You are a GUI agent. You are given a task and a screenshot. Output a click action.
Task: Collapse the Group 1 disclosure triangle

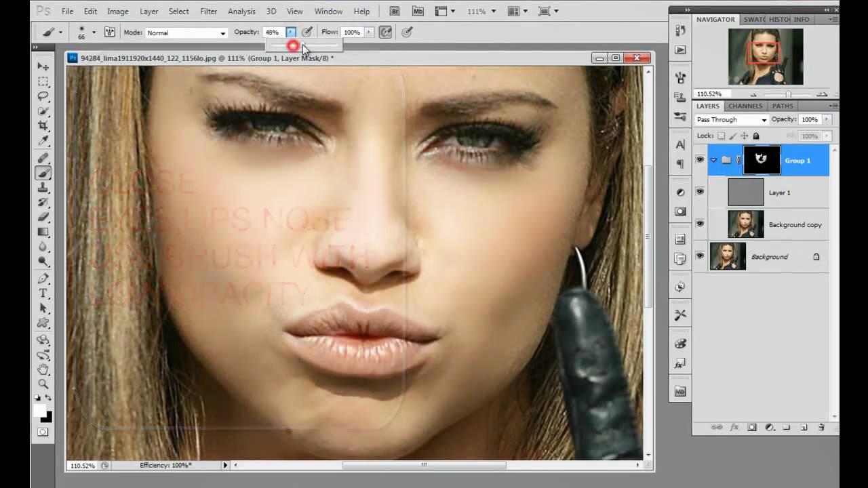pos(713,160)
